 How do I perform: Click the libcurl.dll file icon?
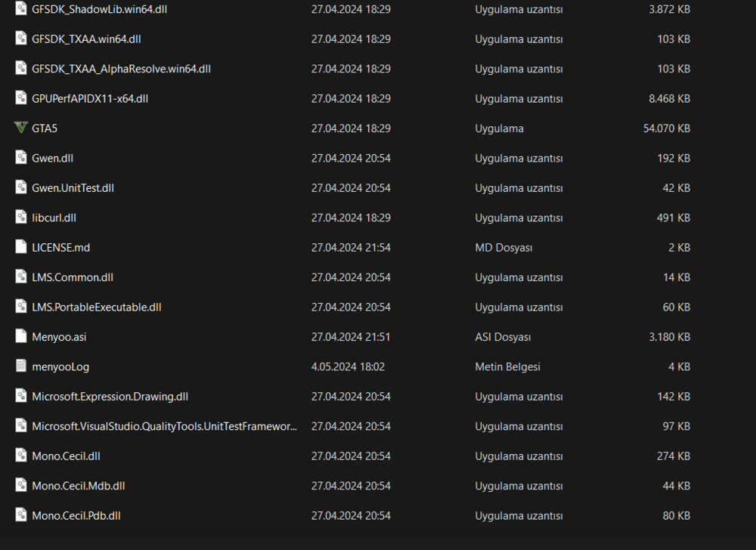tap(20, 217)
